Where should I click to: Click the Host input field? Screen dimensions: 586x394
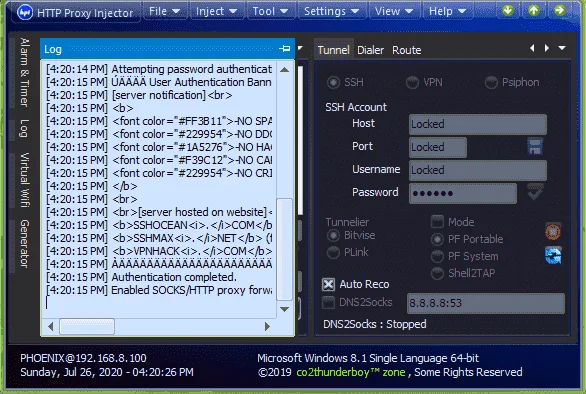tap(478, 124)
